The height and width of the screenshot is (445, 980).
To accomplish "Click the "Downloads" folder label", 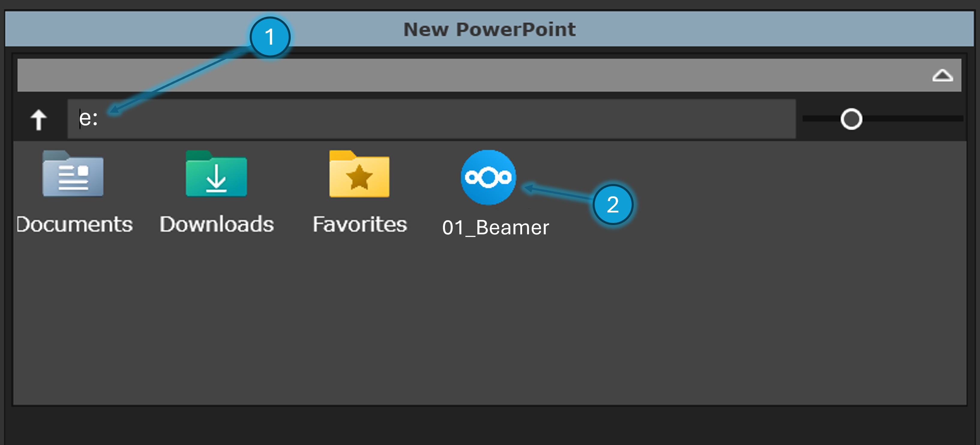I will click(x=216, y=224).
